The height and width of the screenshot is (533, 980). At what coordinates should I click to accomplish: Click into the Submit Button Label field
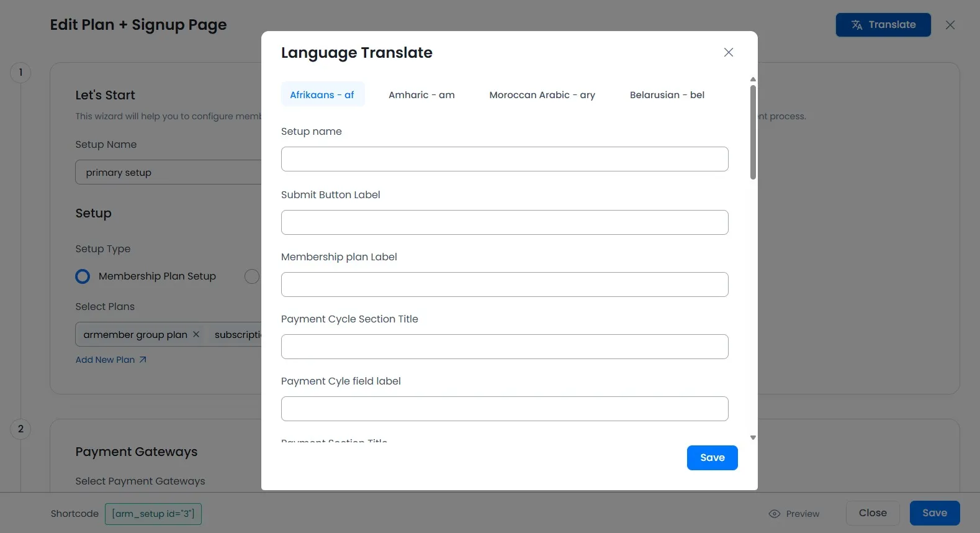point(505,222)
